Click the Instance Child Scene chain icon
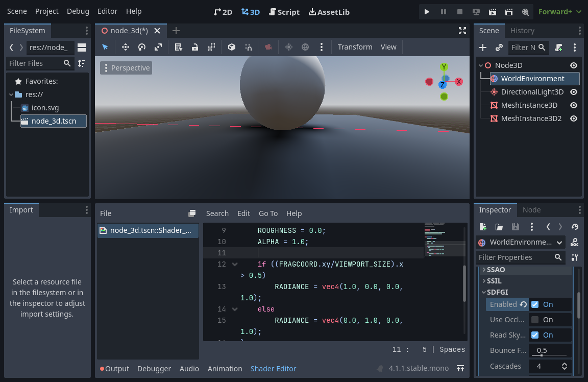 click(499, 47)
